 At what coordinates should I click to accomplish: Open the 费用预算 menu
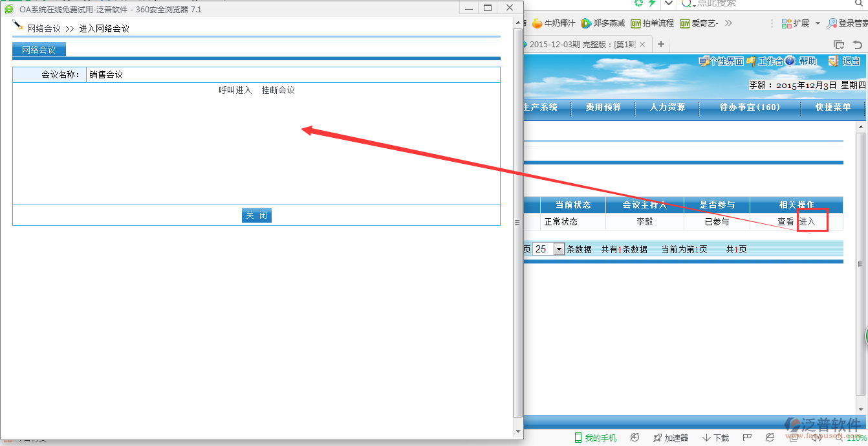click(x=603, y=107)
